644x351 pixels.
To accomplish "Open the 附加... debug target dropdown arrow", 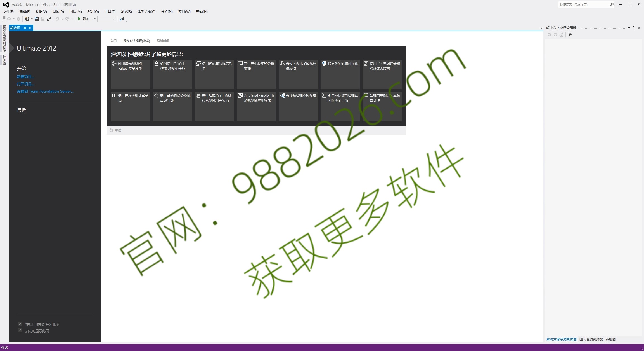I will tap(94, 19).
